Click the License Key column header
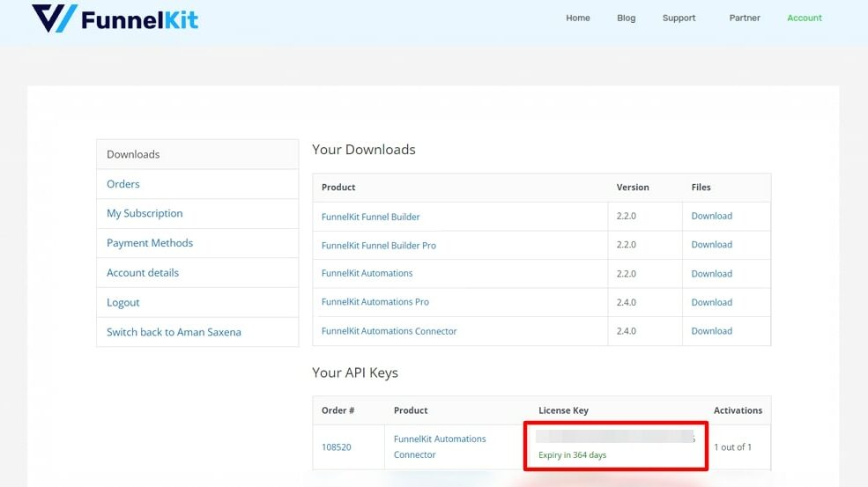 pos(563,410)
